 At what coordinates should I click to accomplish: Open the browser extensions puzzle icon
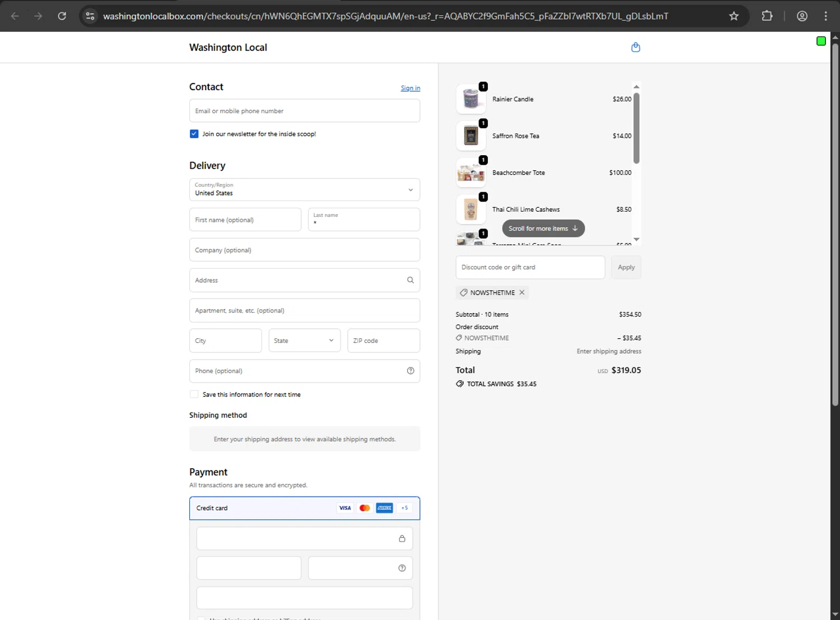pos(767,16)
